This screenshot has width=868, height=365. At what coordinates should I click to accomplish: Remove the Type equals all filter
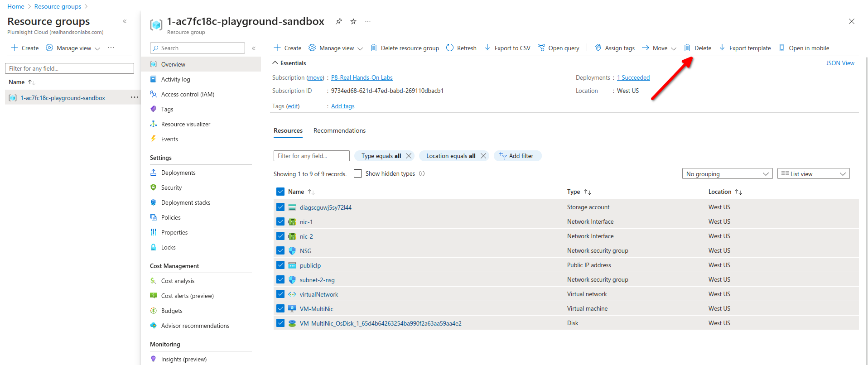[x=409, y=156]
